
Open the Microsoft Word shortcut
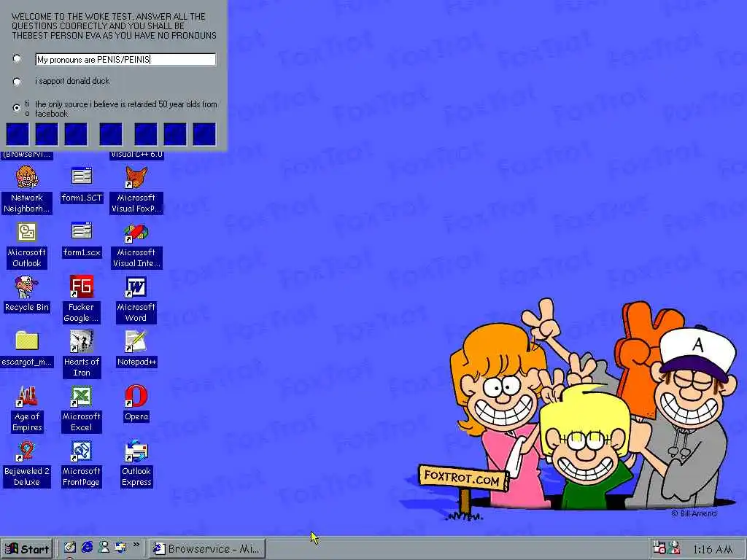[136, 300]
